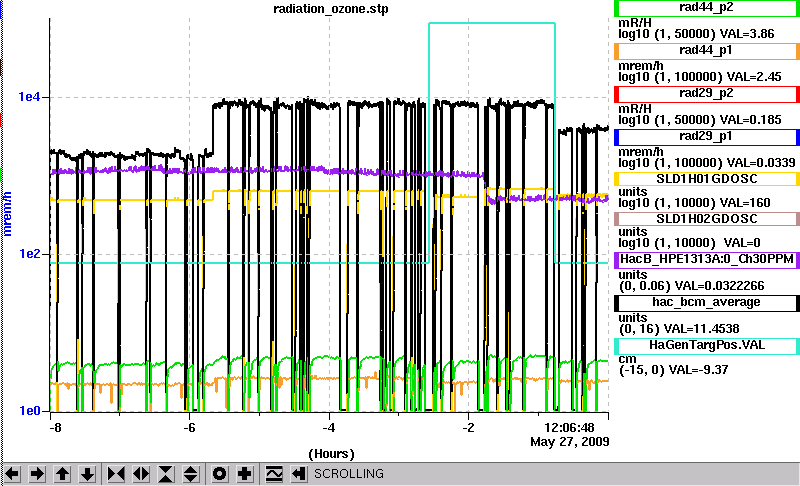This screenshot has width=800, height=486.
Task: Pan the graph down with the down arrow
Action: [87, 474]
